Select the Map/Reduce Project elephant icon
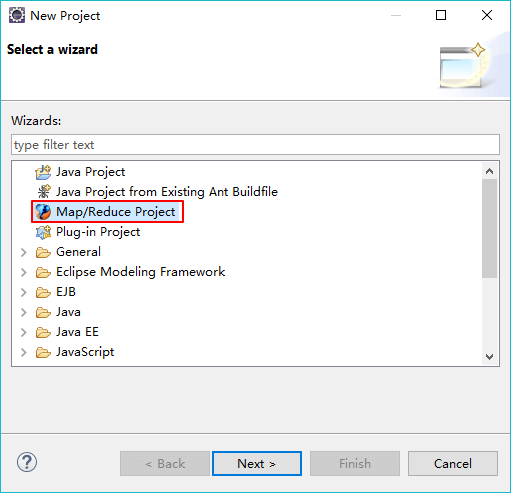The width and height of the screenshot is (511, 493). coord(43,212)
